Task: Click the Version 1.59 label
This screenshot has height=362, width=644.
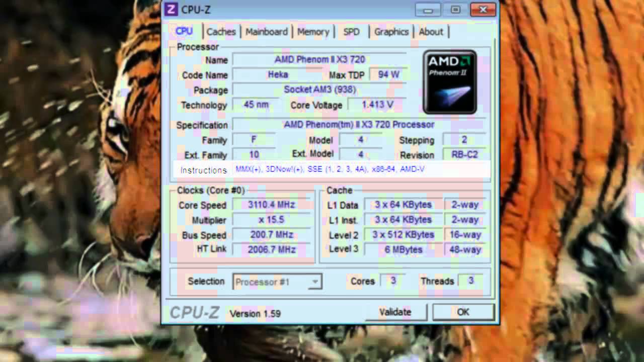Action: point(255,313)
